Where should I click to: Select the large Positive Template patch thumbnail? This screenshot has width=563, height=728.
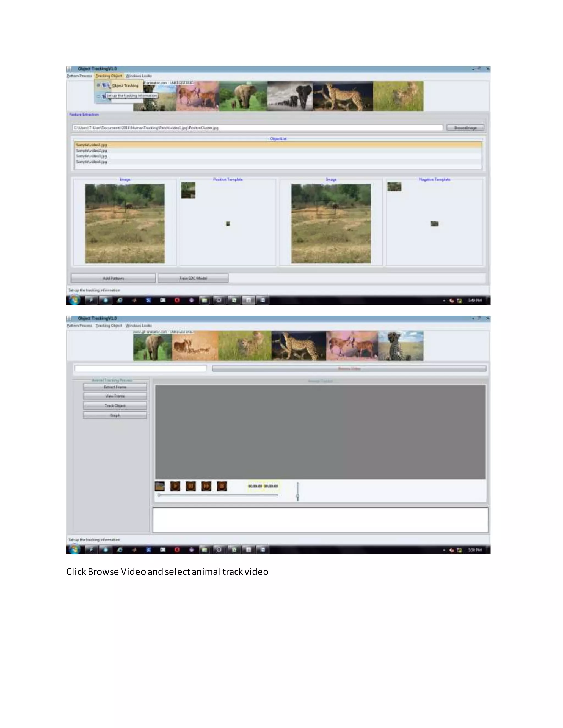tap(188, 190)
